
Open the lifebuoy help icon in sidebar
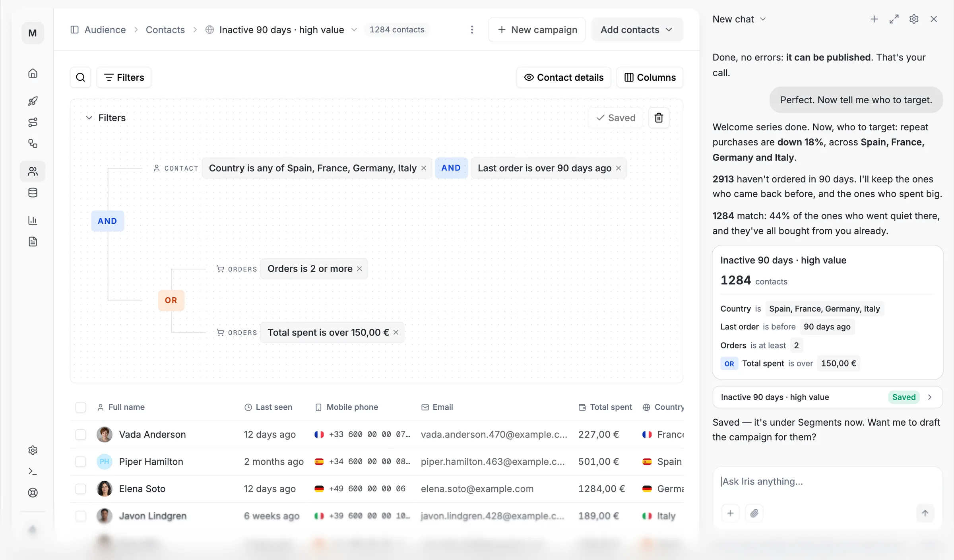33,493
